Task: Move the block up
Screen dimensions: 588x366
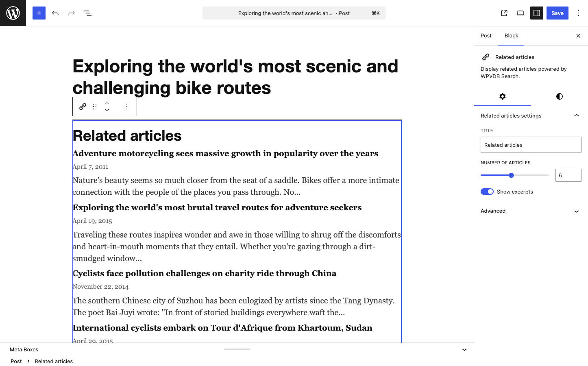Action: [x=107, y=103]
